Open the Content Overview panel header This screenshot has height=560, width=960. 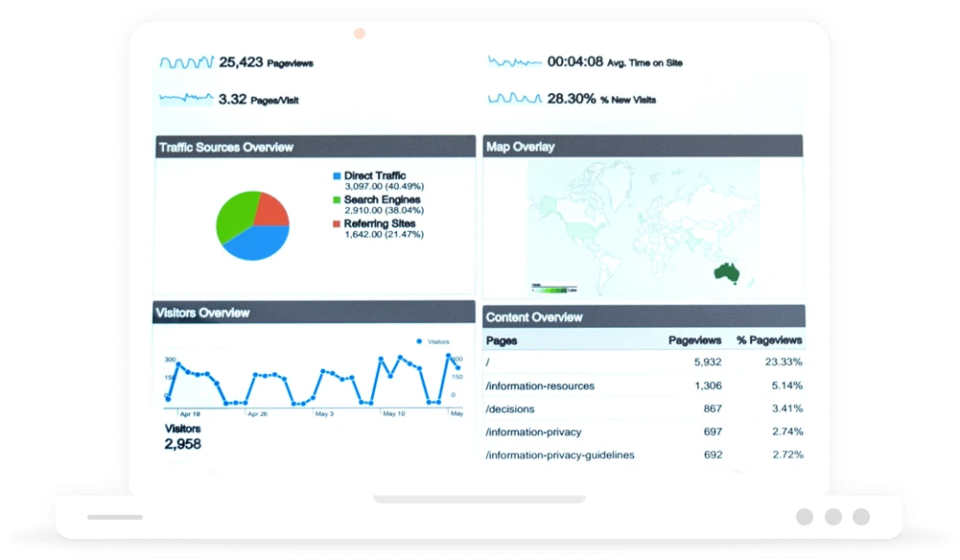[x=643, y=316]
